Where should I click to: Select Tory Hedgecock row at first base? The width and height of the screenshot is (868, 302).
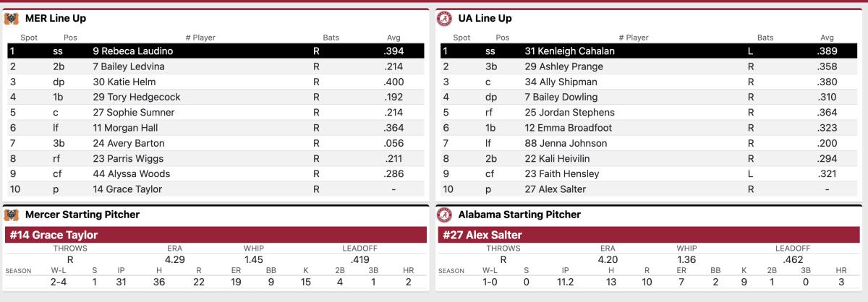(x=216, y=97)
